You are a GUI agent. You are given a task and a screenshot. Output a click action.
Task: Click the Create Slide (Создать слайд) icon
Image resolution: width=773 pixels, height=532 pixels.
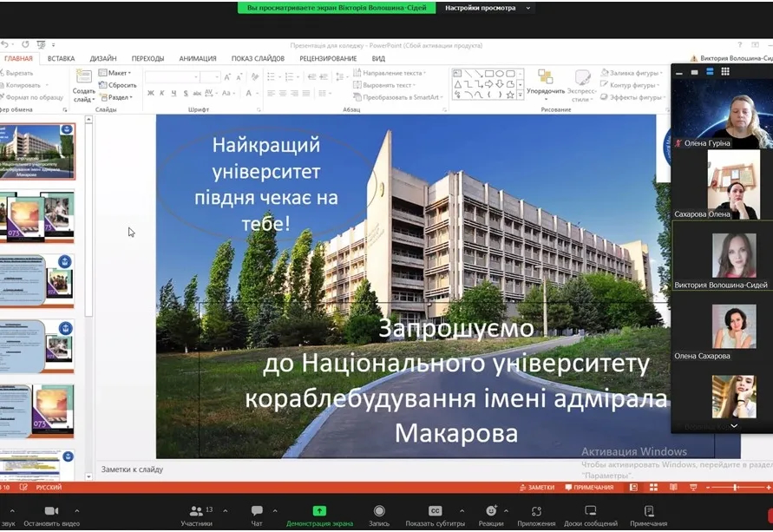click(x=84, y=81)
